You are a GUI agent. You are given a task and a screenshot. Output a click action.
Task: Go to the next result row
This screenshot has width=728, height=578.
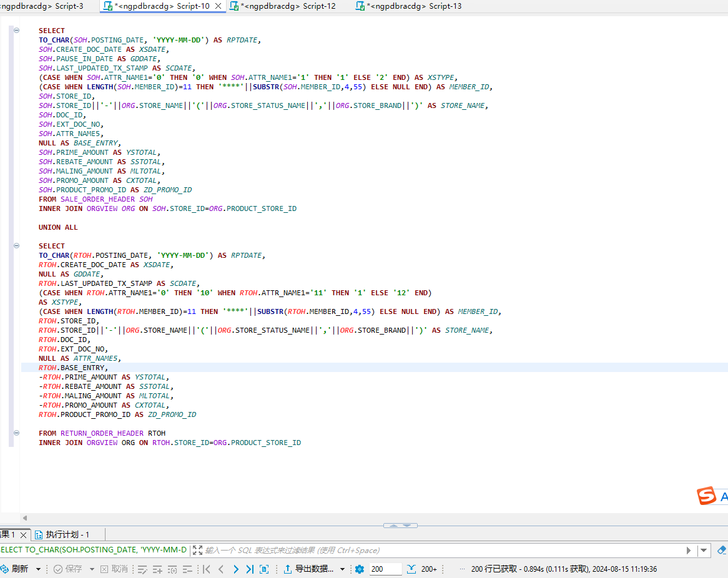[236, 569]
